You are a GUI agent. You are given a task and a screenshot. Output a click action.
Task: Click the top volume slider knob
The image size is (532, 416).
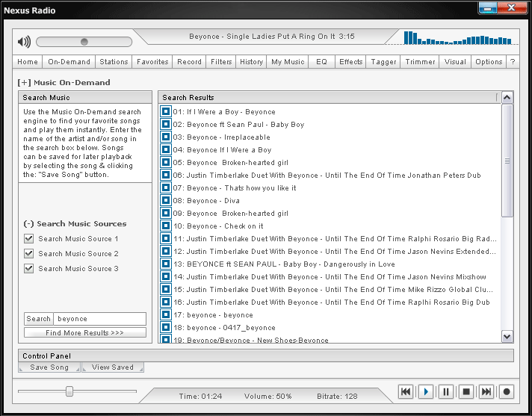pos(84,42)
